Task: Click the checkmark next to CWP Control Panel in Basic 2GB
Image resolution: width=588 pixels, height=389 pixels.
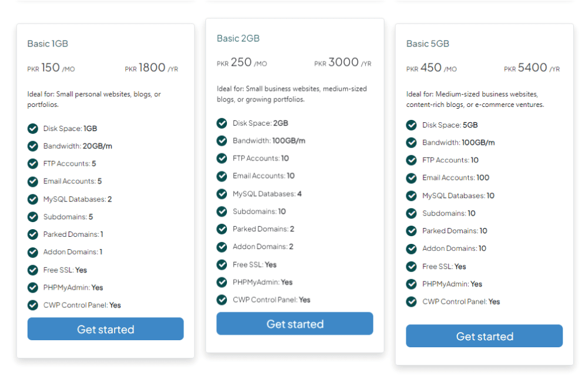Action: [x=222, y=300]
